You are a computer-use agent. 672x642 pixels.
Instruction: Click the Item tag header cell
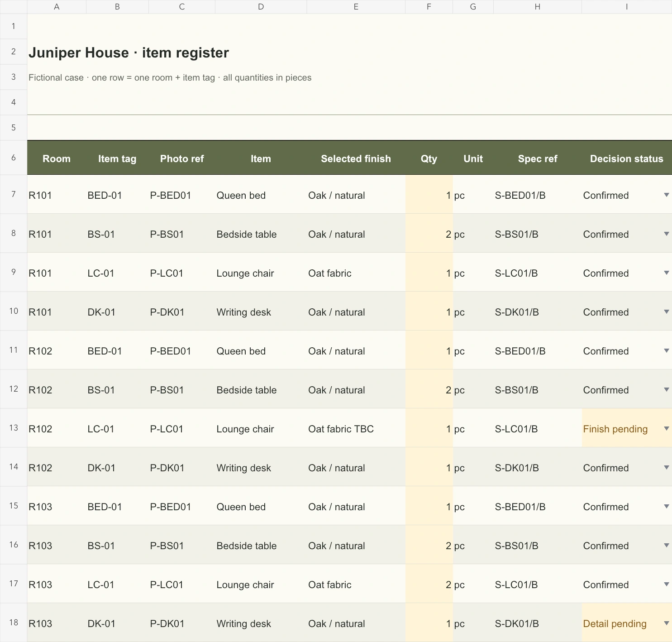pyautogui.click(x=117, y=158)
